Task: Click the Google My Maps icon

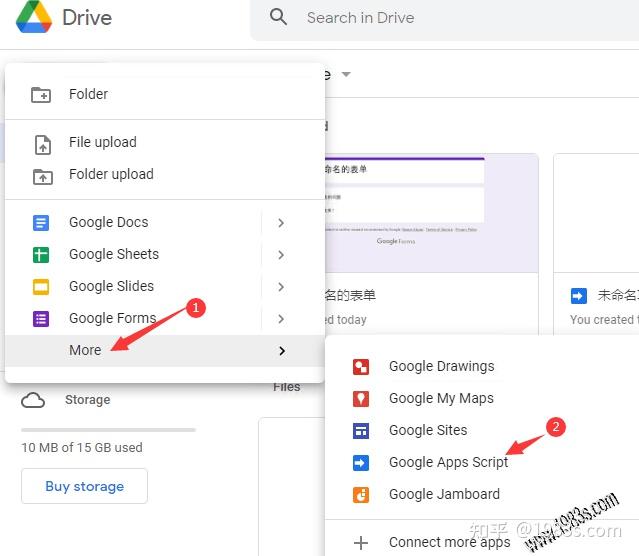Action: coord(361,399)
